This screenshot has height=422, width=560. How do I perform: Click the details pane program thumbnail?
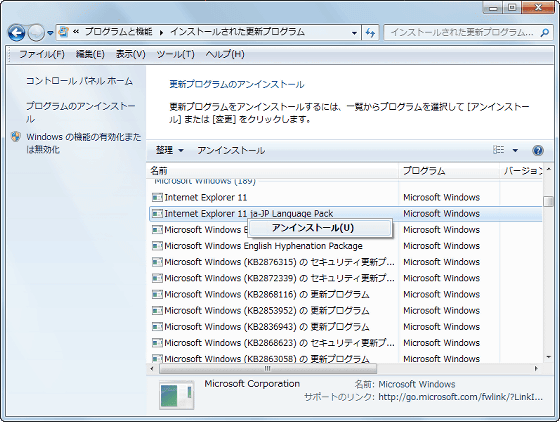point(177,395)
